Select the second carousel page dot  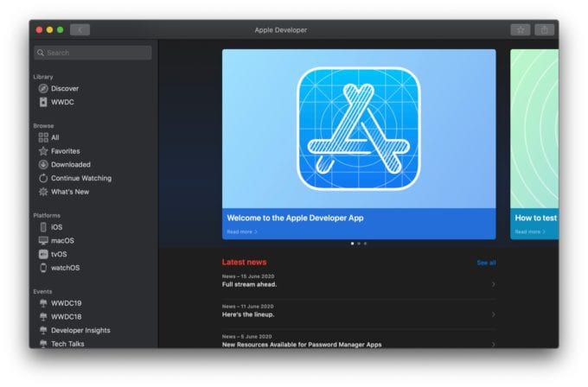359,244
